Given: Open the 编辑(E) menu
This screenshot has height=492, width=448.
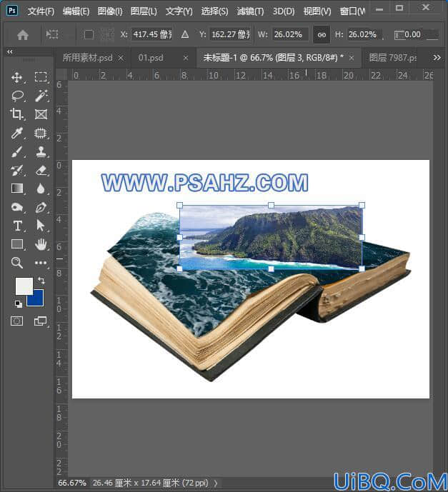Looking at the screenshot, I should 76,11.
